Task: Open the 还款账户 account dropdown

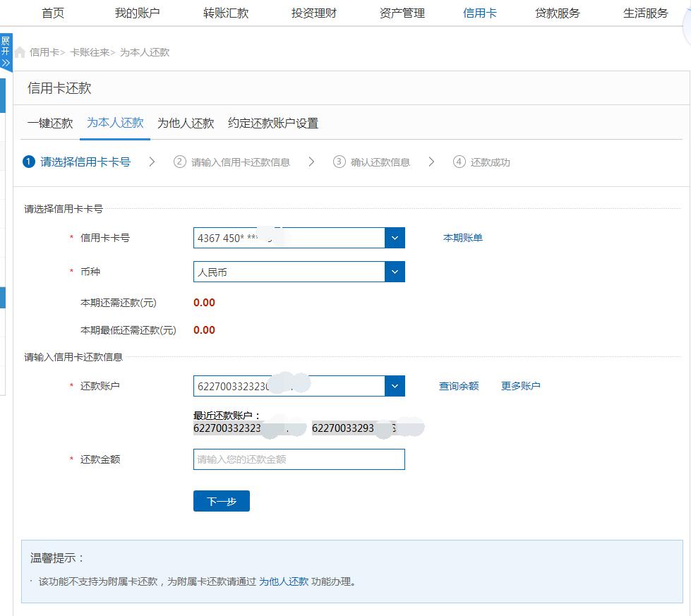Action: click(395, 386)
